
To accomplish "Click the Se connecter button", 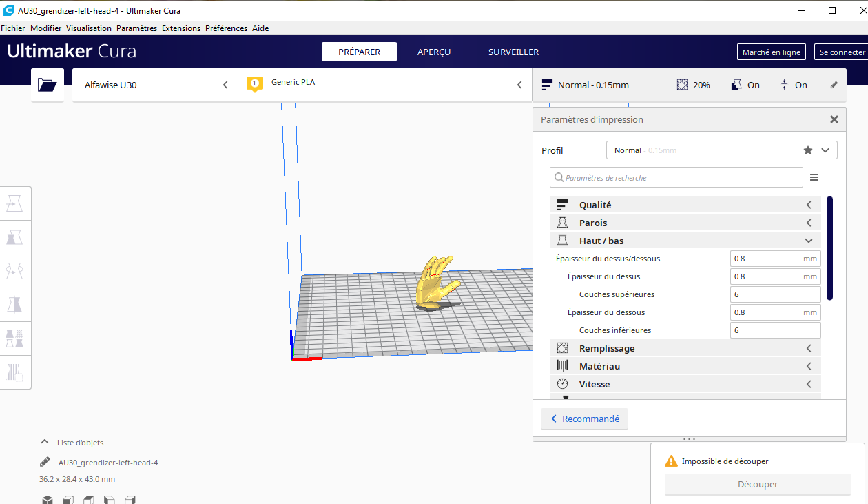I will (841, 52).
